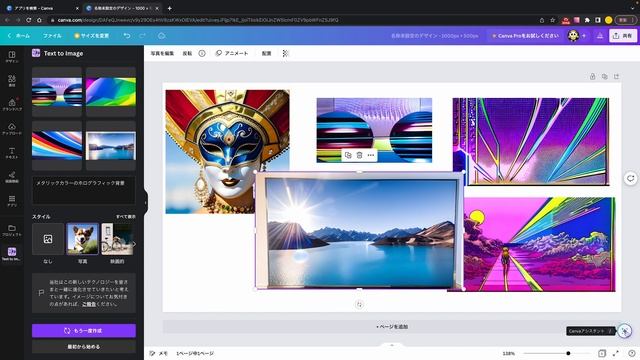The image size is (640, 360).
Task: Select the Text to Image sidebar app
Action: tap(12, 254)
